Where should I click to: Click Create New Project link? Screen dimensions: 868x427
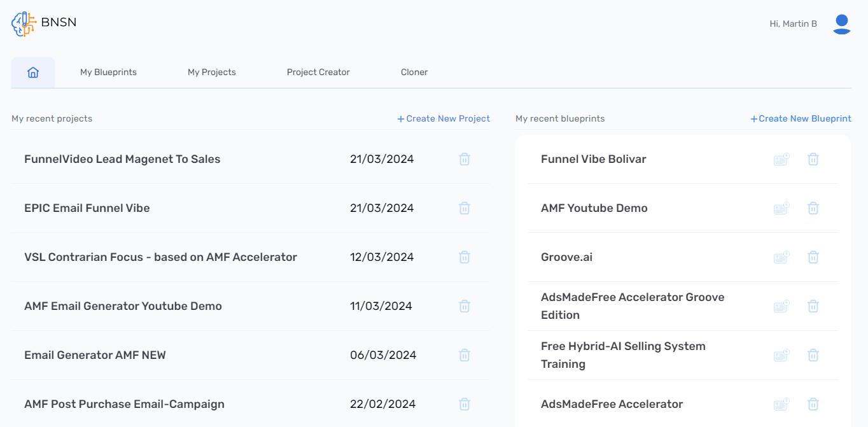444,118
